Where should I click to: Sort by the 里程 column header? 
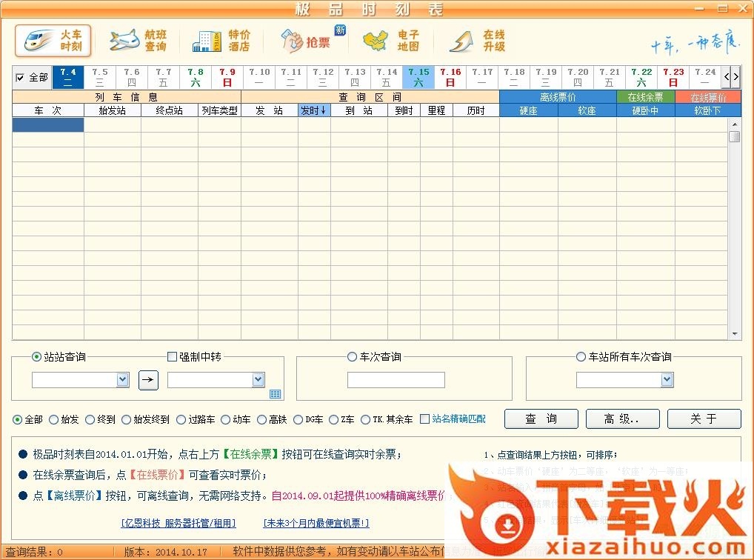[x=436, y=110]
